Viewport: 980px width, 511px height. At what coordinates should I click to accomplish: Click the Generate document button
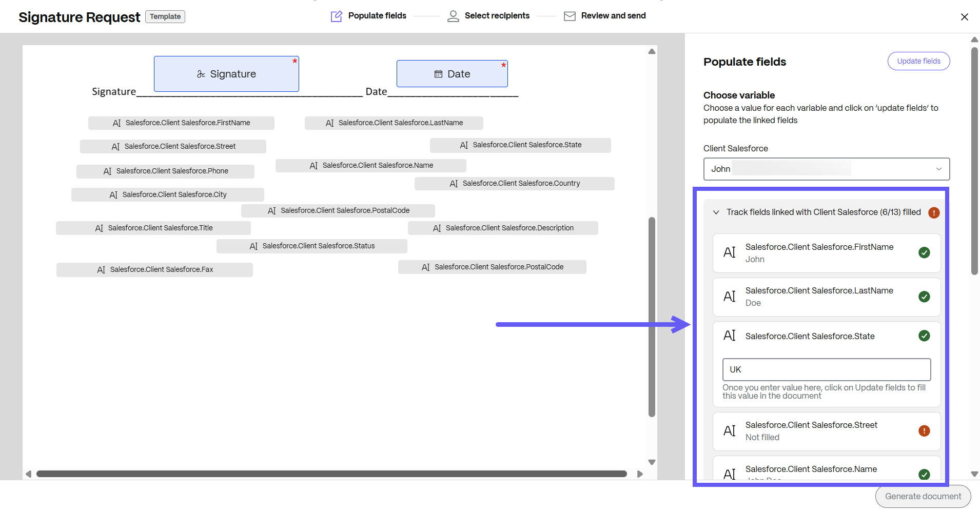[x=923, y=496]
